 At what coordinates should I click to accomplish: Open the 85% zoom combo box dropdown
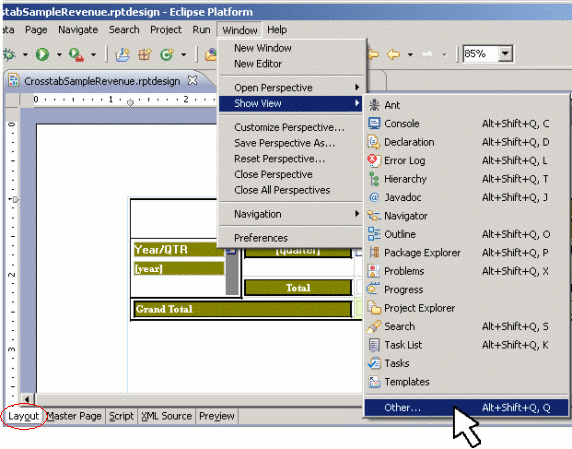click(x=505, y=54)
